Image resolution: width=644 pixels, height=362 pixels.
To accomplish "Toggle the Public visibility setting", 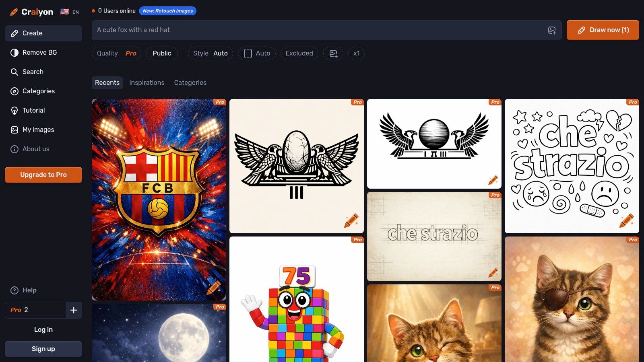I will click(162, 53).
